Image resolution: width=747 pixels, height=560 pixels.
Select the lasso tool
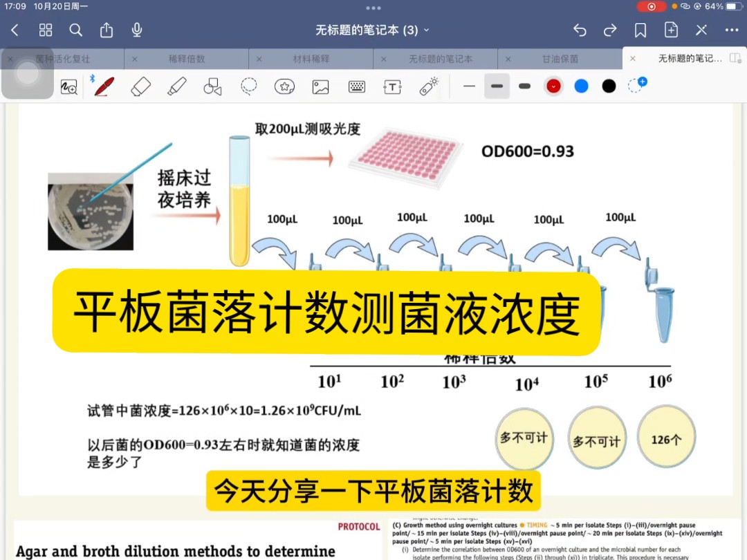click(249, 86)
